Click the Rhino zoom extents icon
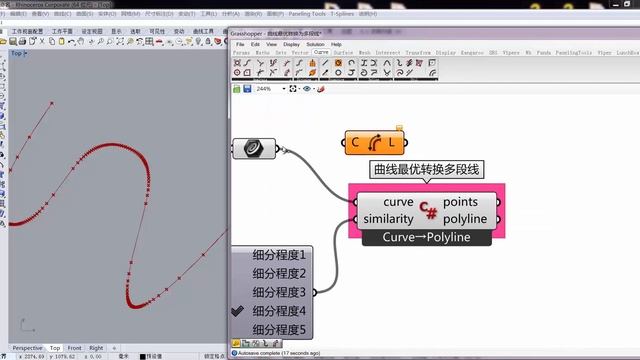 120,41
